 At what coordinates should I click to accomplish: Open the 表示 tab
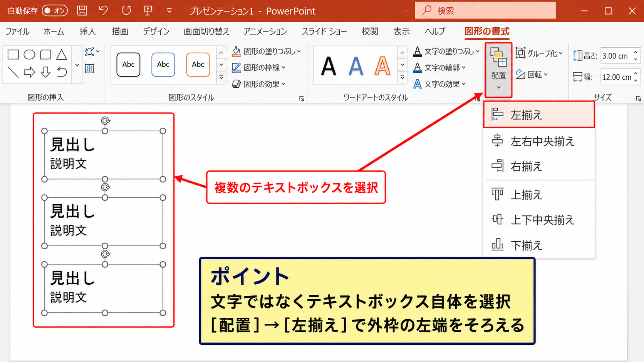pos(401,32)
